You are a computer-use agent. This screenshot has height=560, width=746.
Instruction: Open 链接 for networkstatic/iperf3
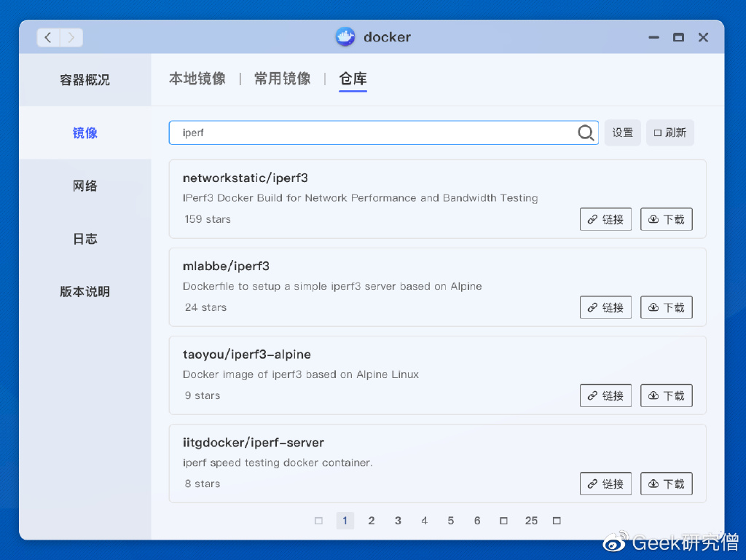tap(605, 219)
